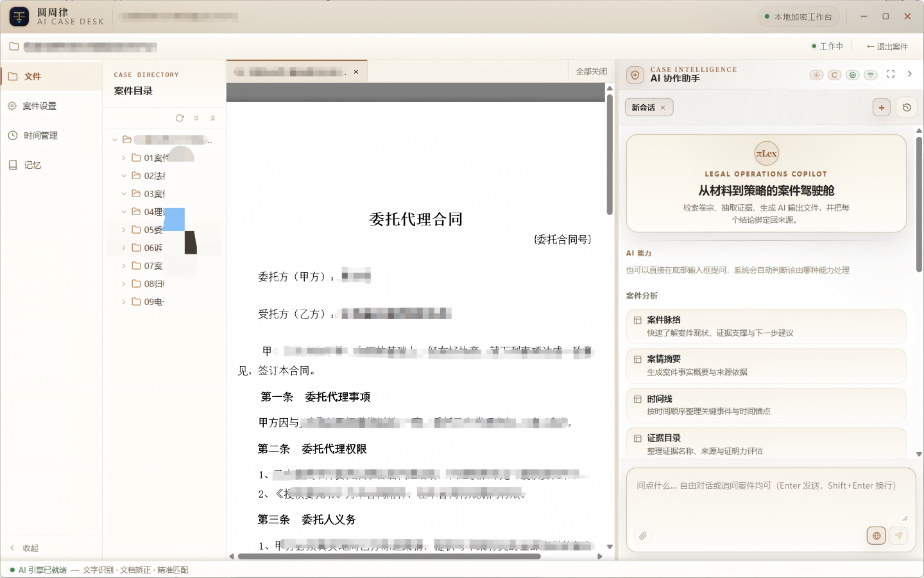
Task: Collapse the 02 folder in the case directory
Action: 124,176
